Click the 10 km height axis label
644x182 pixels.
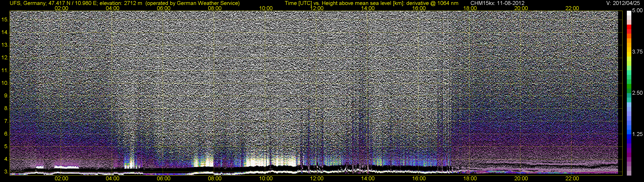pyautogui.click(x=5, y=83)
